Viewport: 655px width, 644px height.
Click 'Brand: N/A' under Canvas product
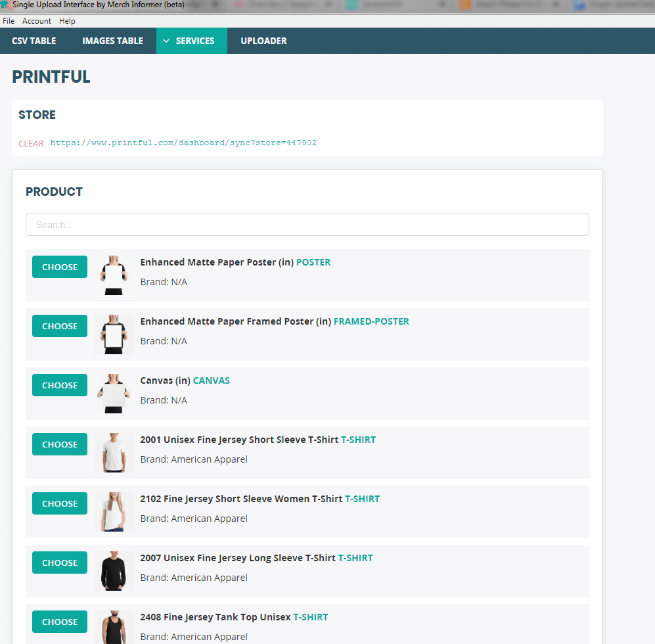click(x=164, y=400)
